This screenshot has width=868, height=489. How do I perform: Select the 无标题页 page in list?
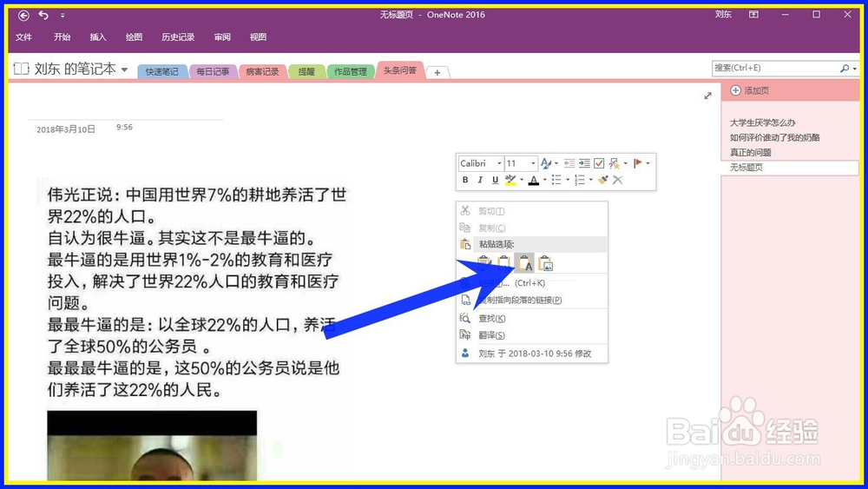790,168
